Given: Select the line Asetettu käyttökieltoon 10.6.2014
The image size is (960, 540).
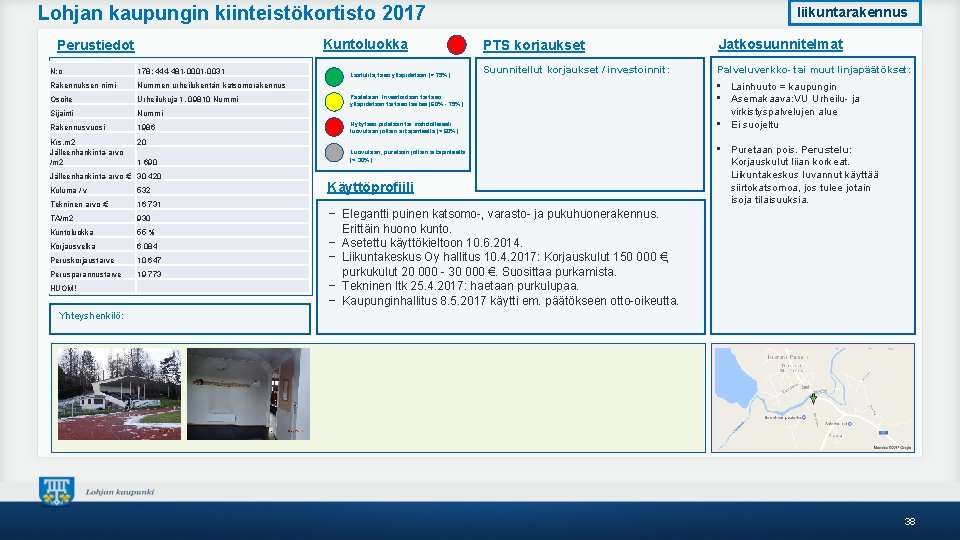Looking at the screenshot, I should [x=432, y=243].
